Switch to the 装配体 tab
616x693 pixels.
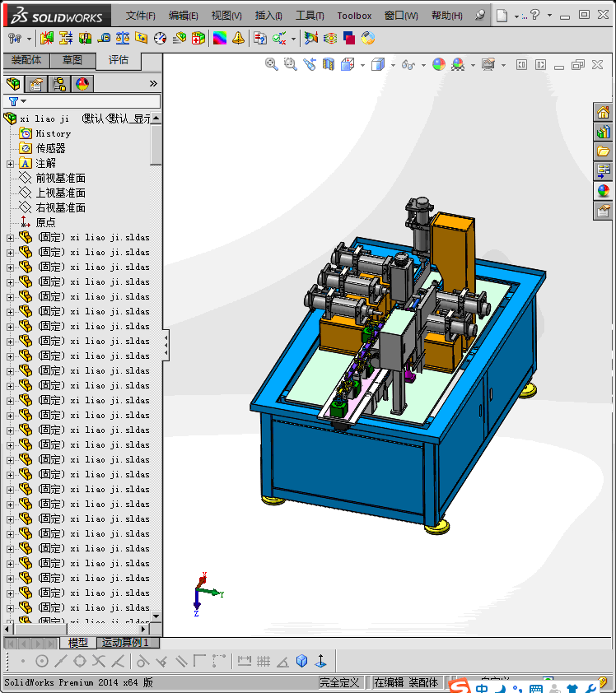pyautogui.click(x=26, y=60)
